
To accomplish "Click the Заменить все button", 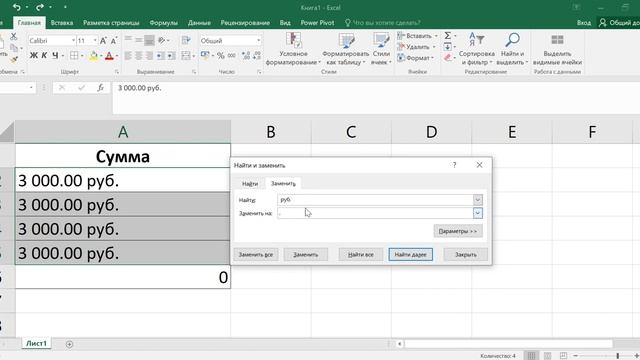I will tap(256, 254).
